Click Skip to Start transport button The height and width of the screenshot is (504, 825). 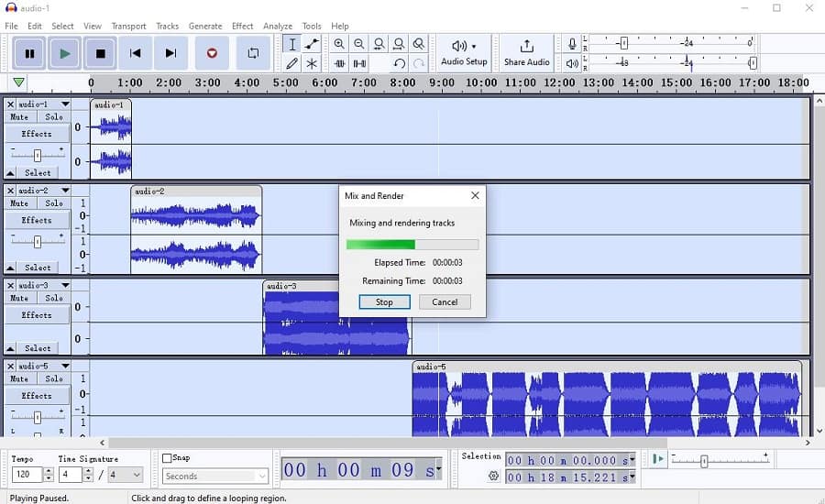(x=136, y=53)
